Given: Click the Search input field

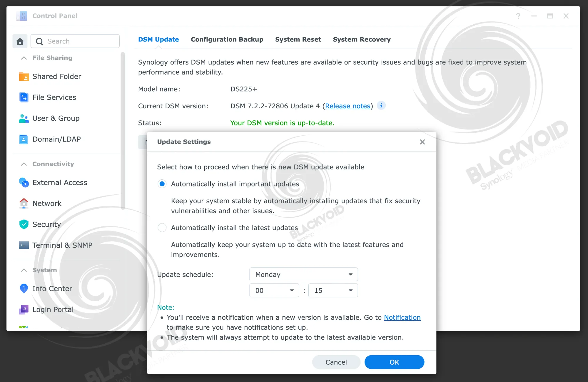Looking at the screenshot, I should pyautogui.click(x=75, y=41).
